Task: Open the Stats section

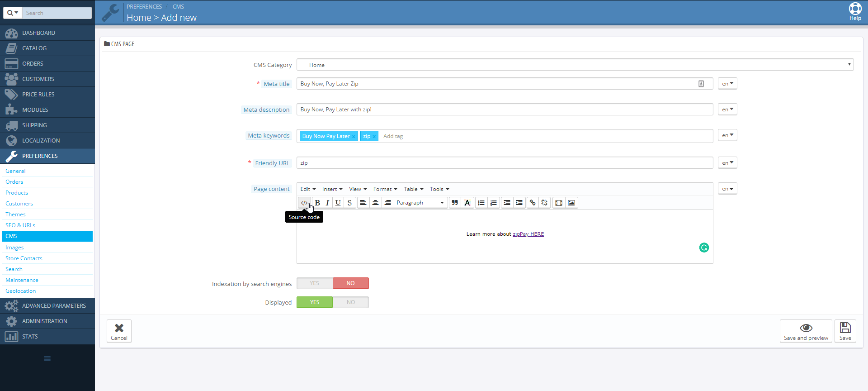Action: pos(47,337)
